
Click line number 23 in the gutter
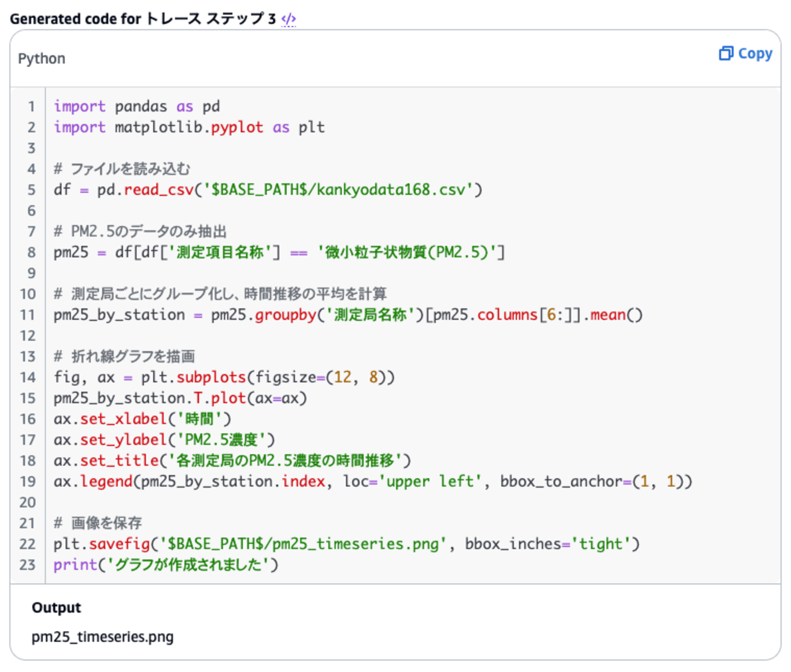(27, 565)
